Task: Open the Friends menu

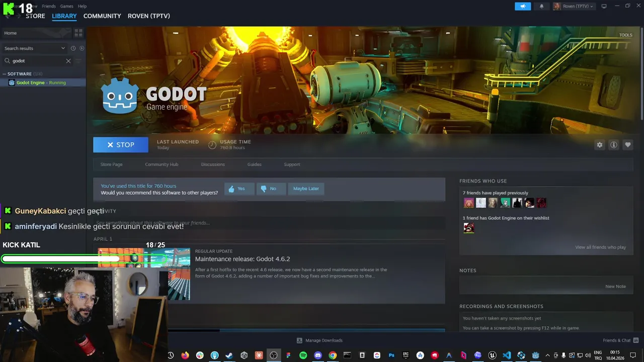Action: point(49,6)
